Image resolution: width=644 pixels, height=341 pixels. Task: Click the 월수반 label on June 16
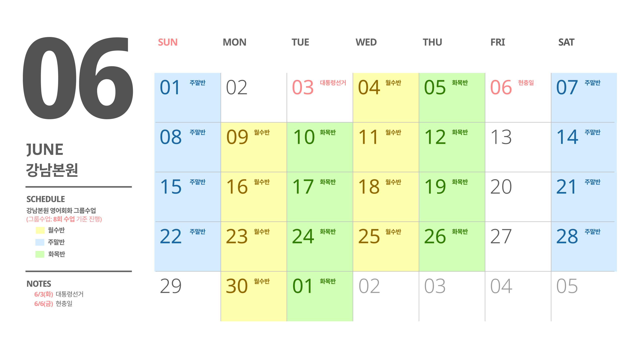pyautogui.click(x=262, y=182)
